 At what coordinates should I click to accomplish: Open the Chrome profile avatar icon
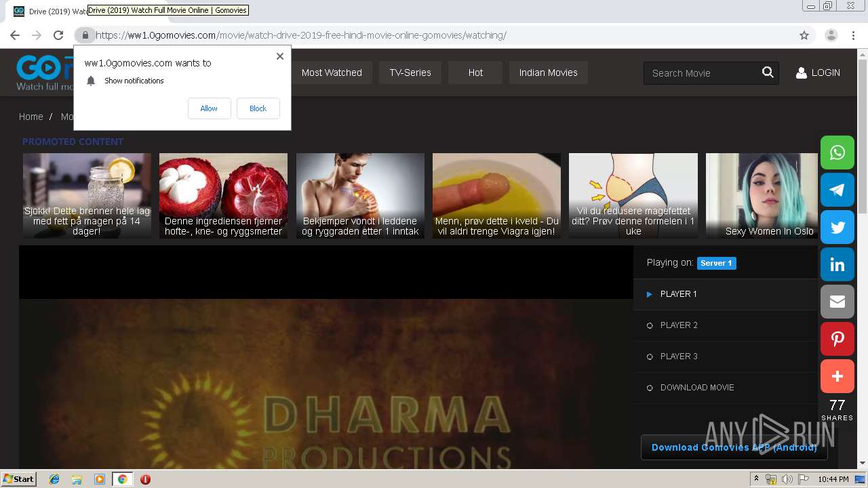click(x=831, y=35)
